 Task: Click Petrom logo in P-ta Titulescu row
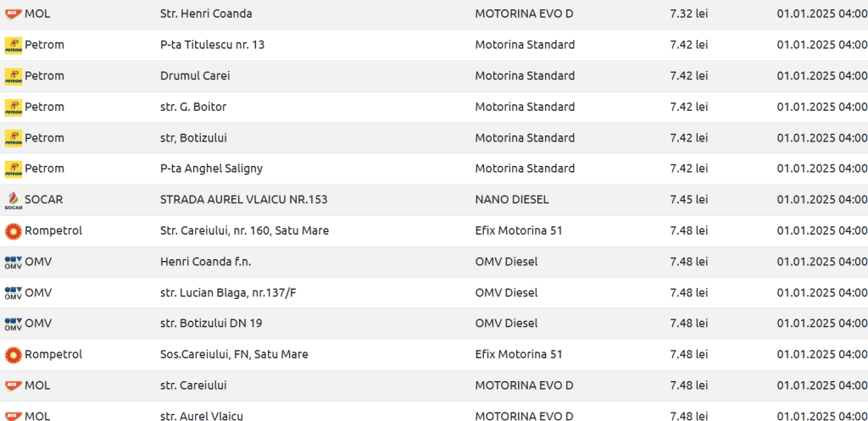click(14, 46)
